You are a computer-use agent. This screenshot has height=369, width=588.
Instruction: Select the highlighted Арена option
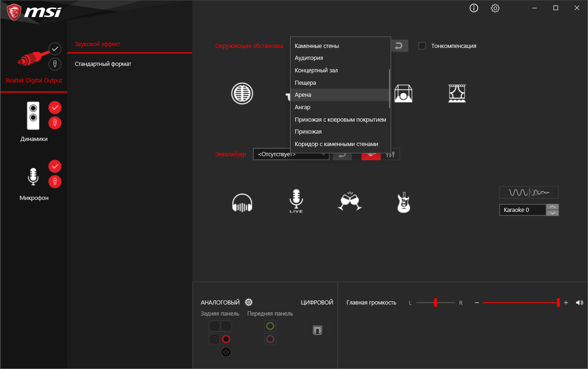(340, 94)
